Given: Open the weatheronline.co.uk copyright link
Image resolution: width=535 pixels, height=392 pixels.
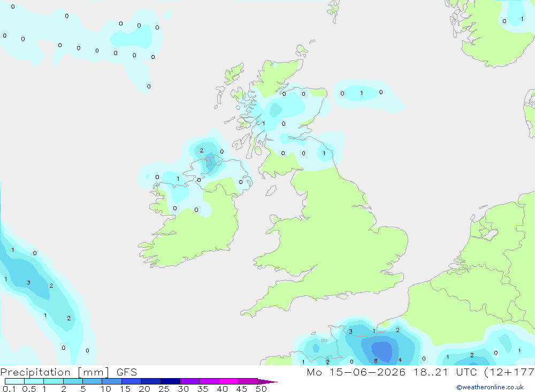Looking at the screenshot, I should click(490, 387).
